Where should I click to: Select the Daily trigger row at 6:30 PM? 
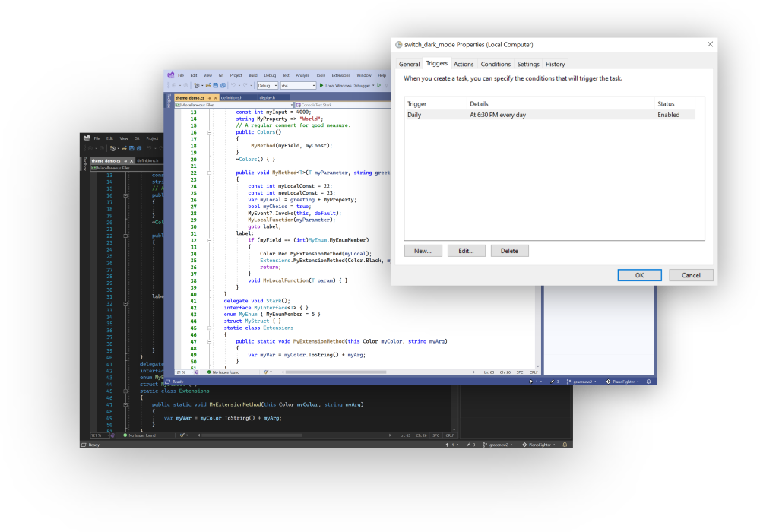550,115
